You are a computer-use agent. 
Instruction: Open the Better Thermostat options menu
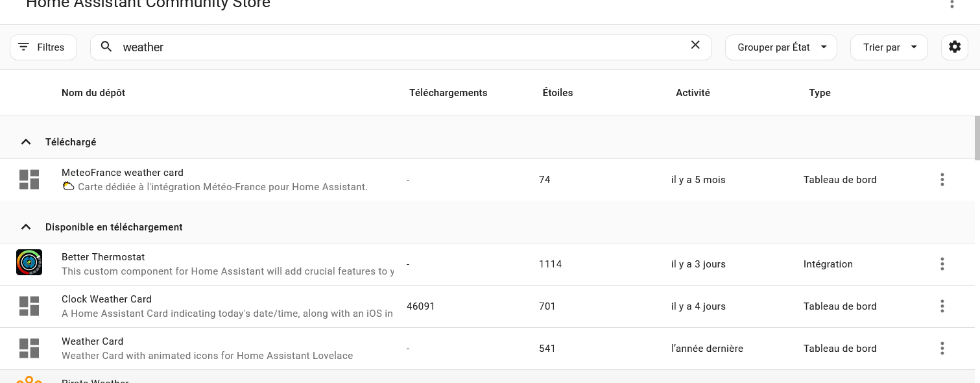click(x=942, y=264)
